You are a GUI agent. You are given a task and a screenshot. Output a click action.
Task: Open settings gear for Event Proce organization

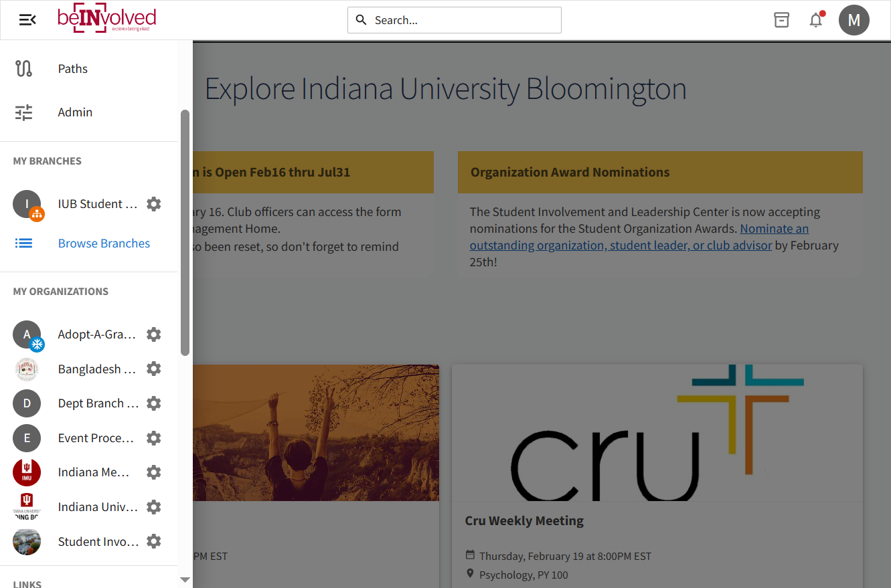tap(154, 438)
